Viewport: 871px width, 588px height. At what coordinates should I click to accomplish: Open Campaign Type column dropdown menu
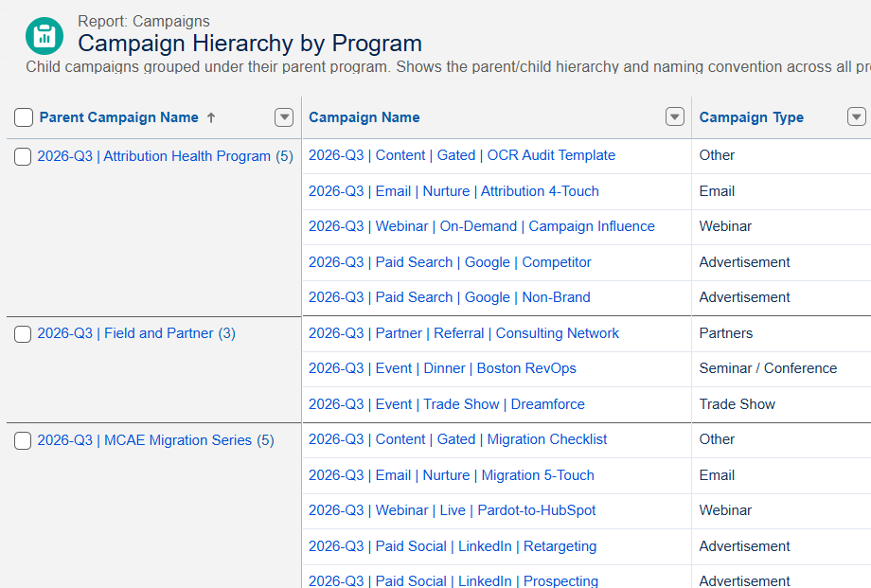coord(857,116)
